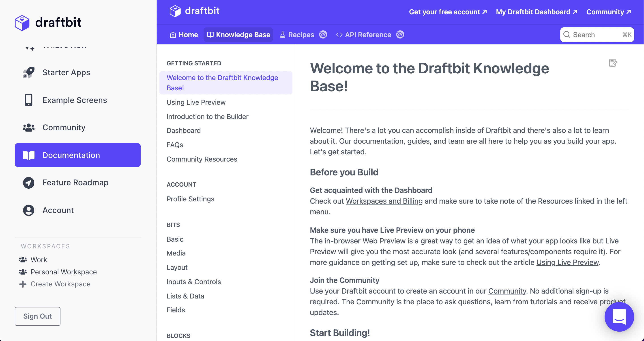Click the Search input field

point(597,35)
